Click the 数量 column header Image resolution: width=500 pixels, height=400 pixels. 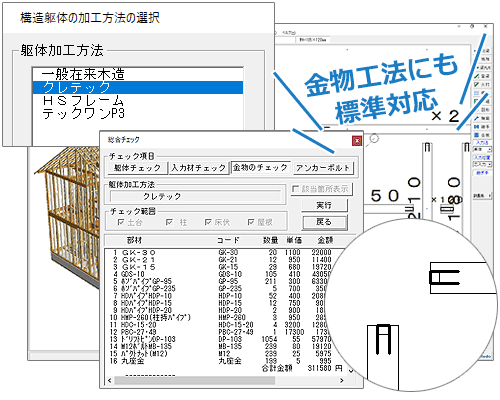[270, 240]
